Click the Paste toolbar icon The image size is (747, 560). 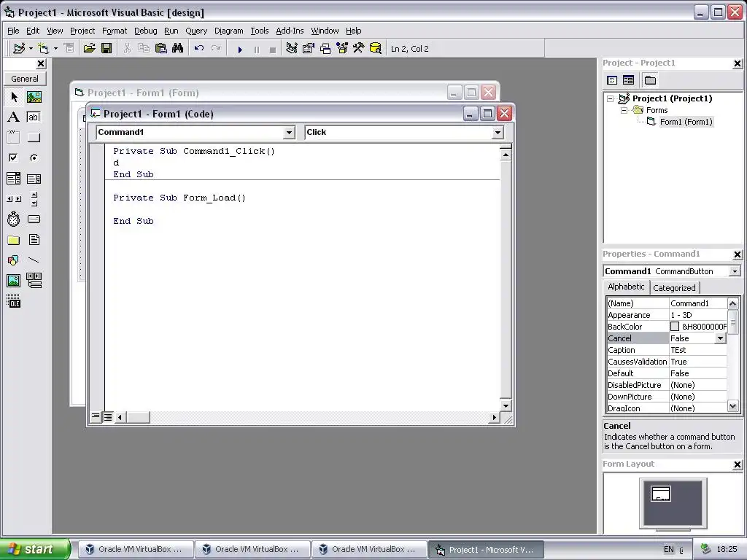pos(161,49)
